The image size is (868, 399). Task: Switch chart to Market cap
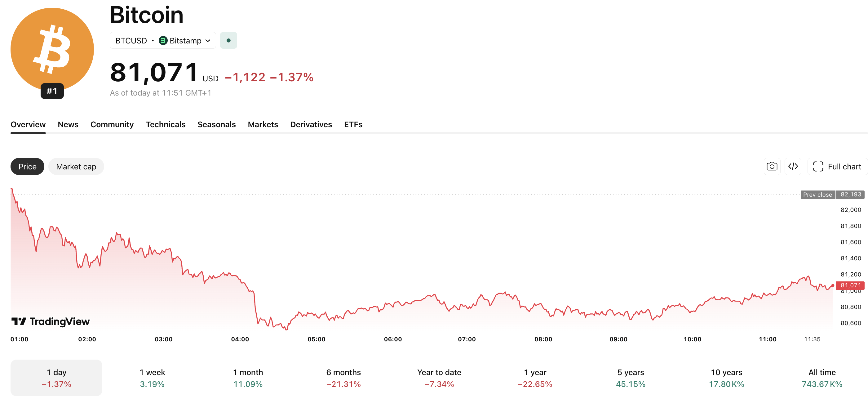[x=76, y=167]
